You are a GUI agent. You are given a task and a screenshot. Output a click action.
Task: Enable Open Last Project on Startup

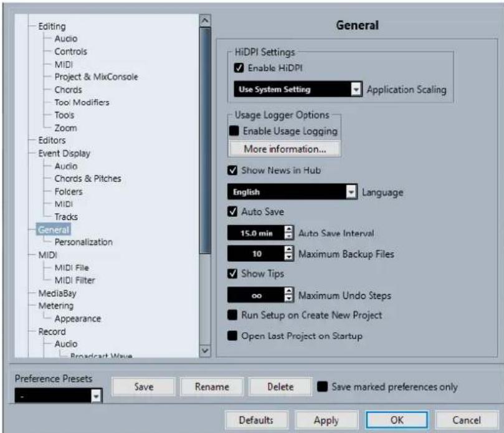(x=232, y=336)
